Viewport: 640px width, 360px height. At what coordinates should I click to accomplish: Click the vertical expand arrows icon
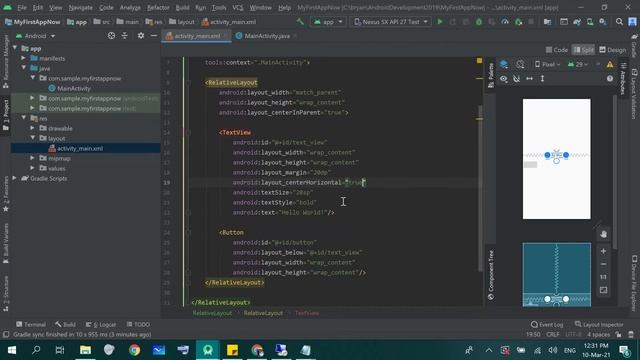pyautogui.click(x=542, y=79)
